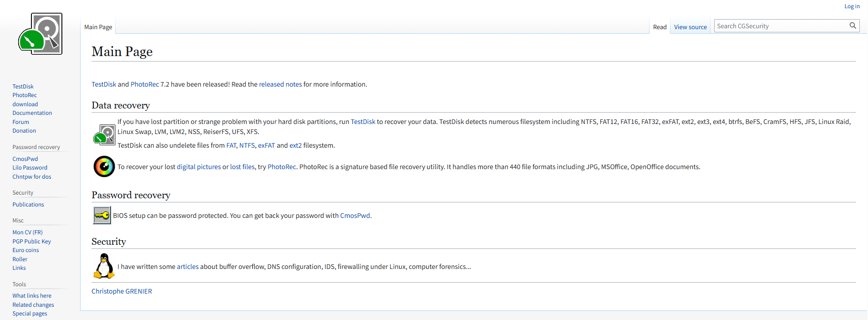Screen dimensions: 868x320
Task: Click PhotoRec link in recovery paragraph
Action: [282, 167]
